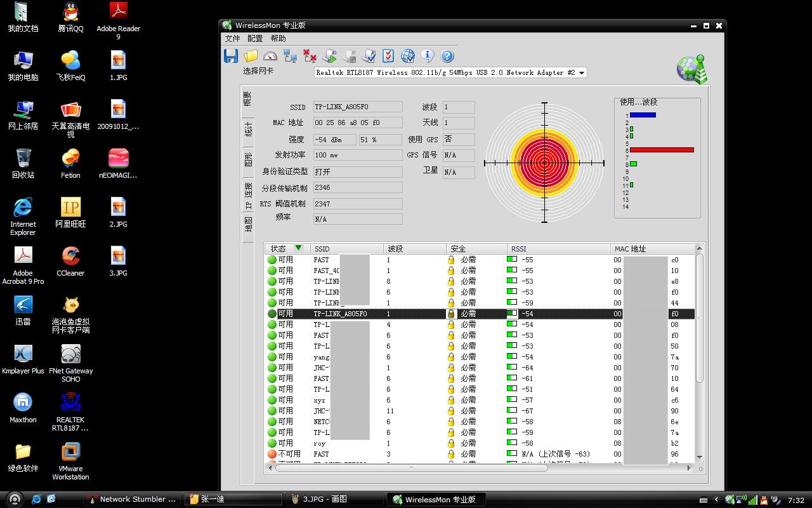Open the info speech-bubble icon
Screen dimensions: 812x508
pyautogui.click(x=428, y=56)
